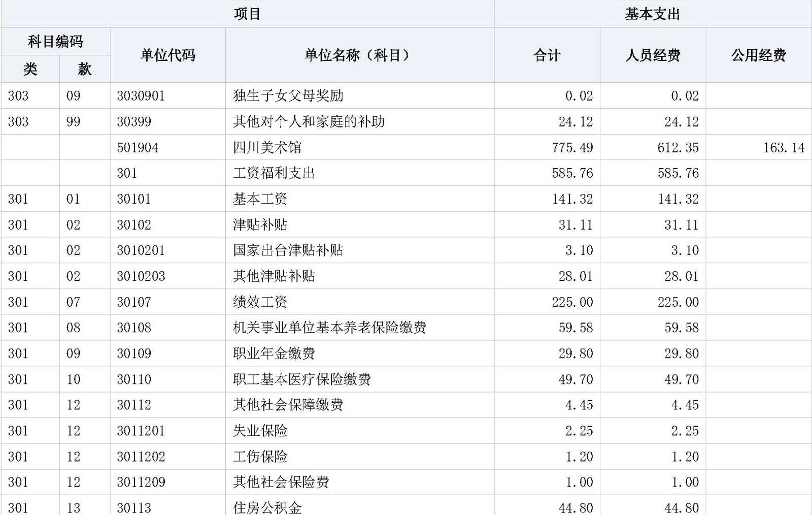This screenshot has height=515, width=812.
Task: Click the 单位名称（科目） header
Action: pos(359,55)
